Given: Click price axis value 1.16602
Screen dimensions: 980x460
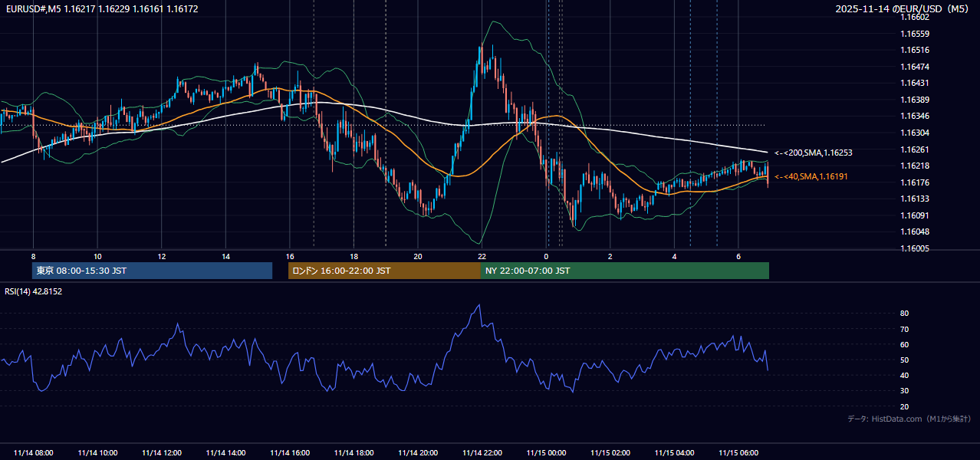Looking at the screenshot, I should [x=915, y=17].
